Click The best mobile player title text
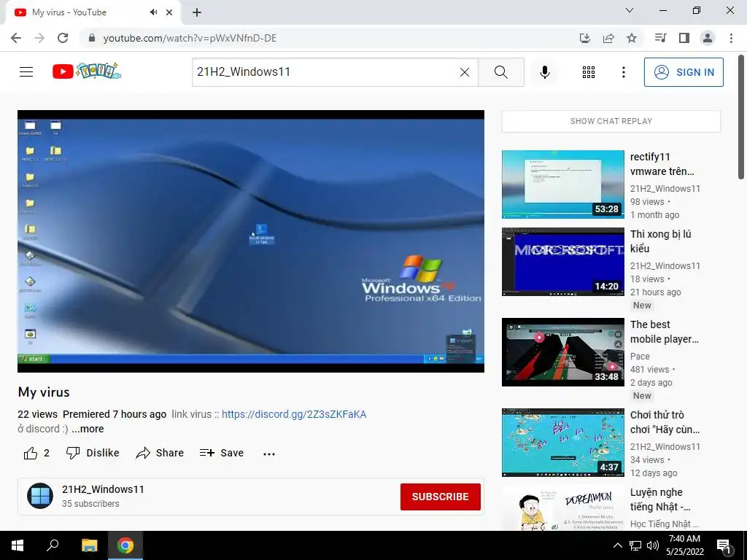Image resolution: width=747 pixels, height=560 pixels. click(x=664, y=332)
